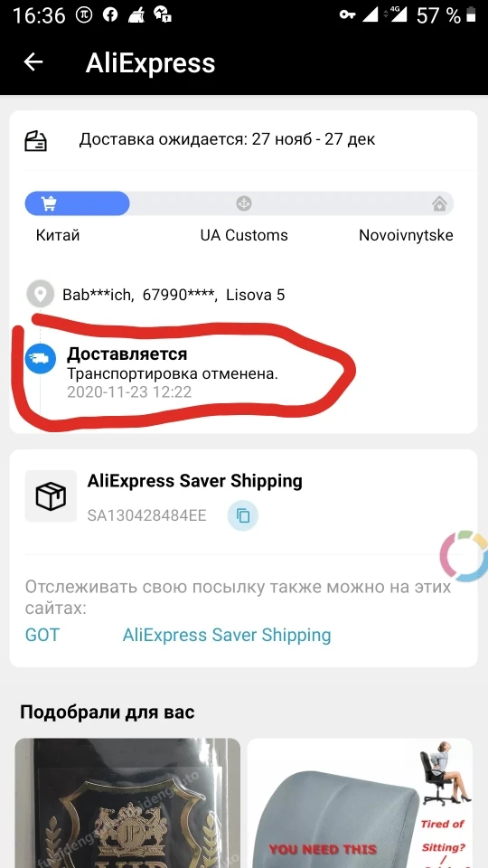Tap the Facebook notification icon in status bar
This screenshot has height=868, width=488.
(110, 14)
